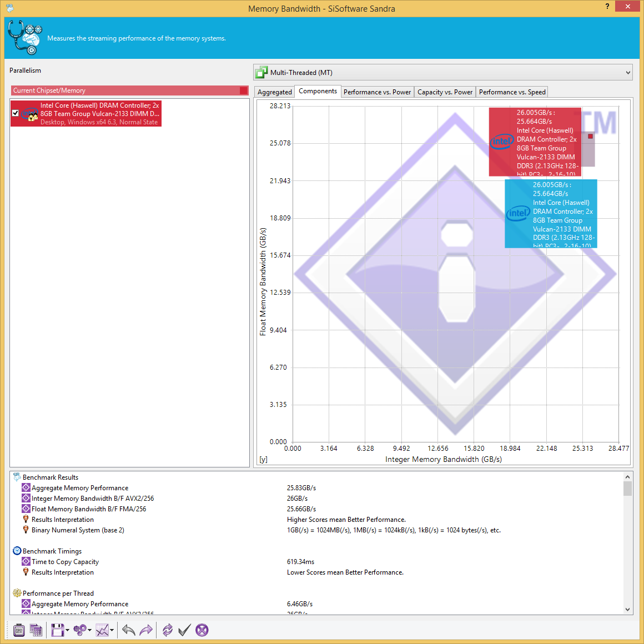Open the gears icon's dropdown arrow
The height and width of the screenshot is (644, 644).
pos(89,631)
